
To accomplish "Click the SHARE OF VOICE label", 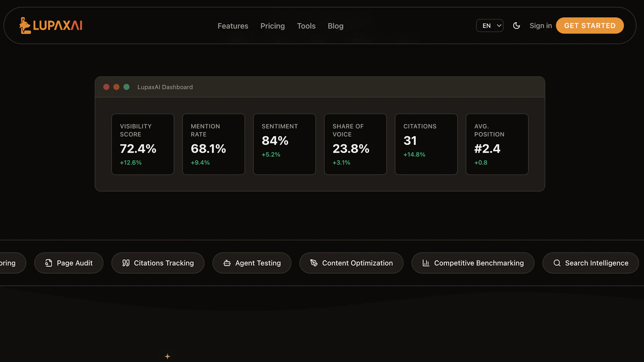I will point(348,130).
